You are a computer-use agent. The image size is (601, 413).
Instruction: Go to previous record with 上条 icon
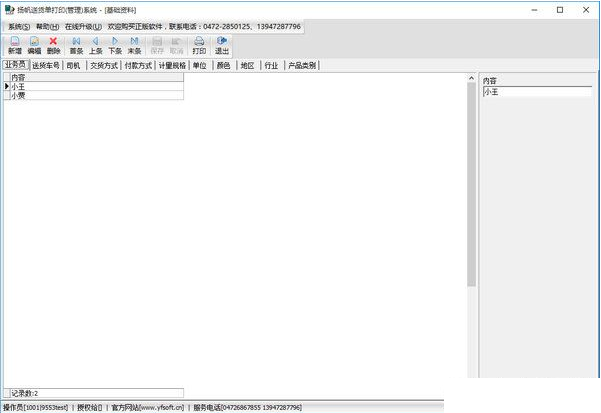tap(96, 45)
